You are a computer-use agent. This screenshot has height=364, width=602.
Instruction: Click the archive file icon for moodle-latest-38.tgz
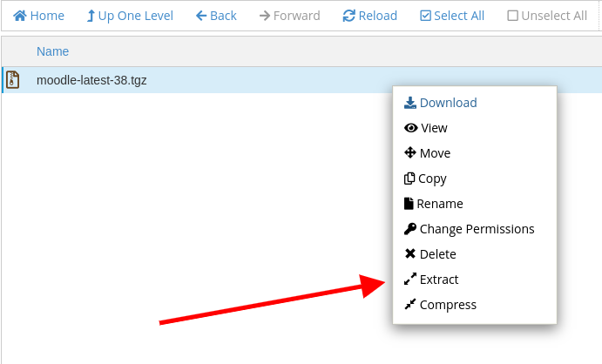click(x=13, y=80)
